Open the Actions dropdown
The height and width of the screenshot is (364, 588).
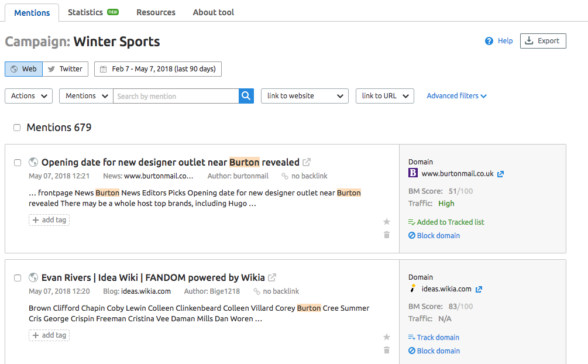pos(29,96)
